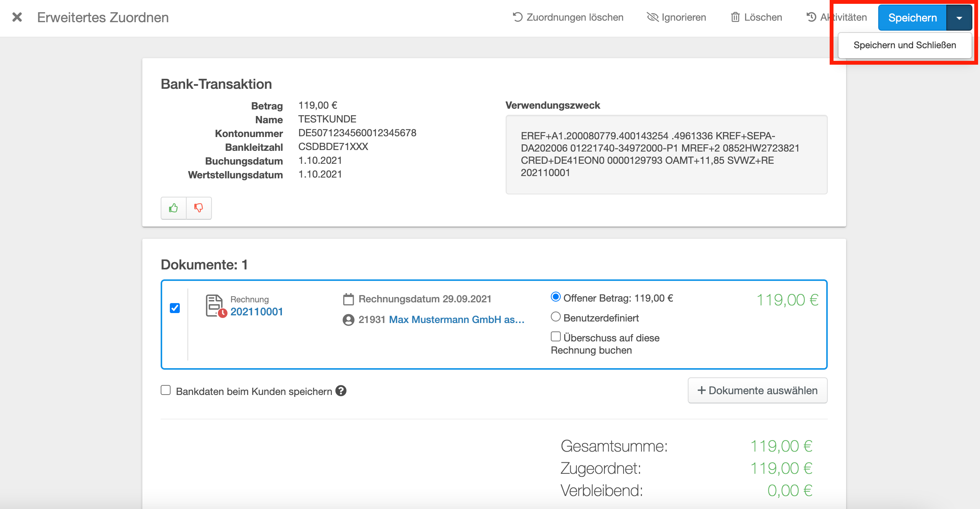Open Aktivitäten history
Image resolution: width=980 pixels, height=509 pixels.
coord(837,17)
